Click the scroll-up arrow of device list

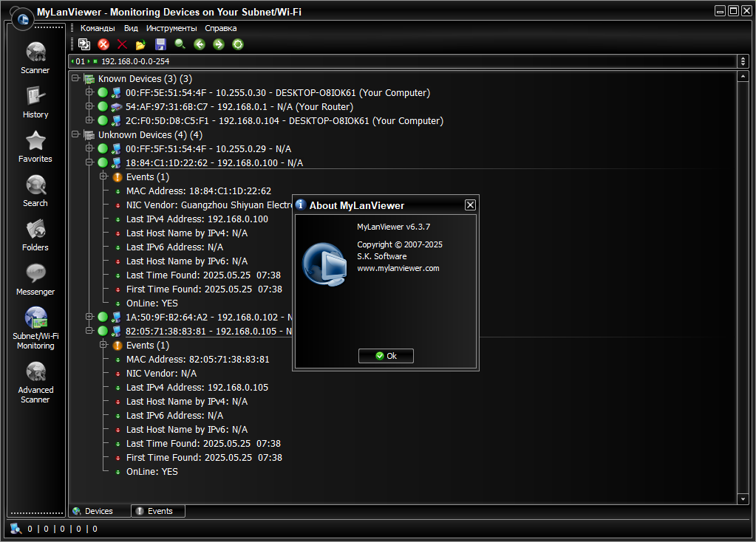click(743, 77)
